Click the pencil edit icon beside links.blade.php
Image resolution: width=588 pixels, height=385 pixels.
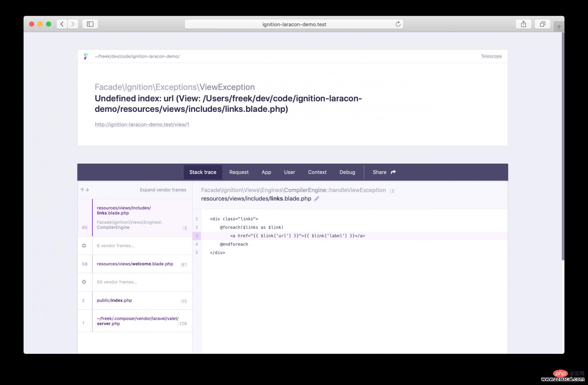(x=317, y=199)
